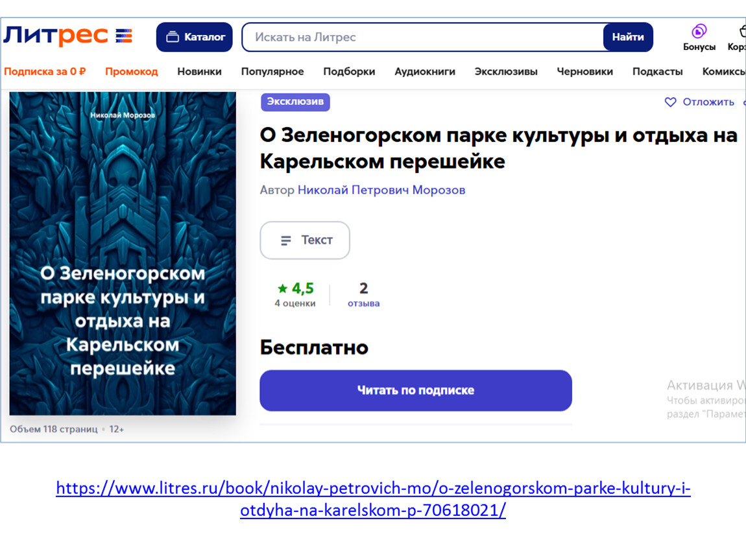The height and width of the screenshot is (560, 746).
Task: Open the Каталог button
Action: coord(194,37)
